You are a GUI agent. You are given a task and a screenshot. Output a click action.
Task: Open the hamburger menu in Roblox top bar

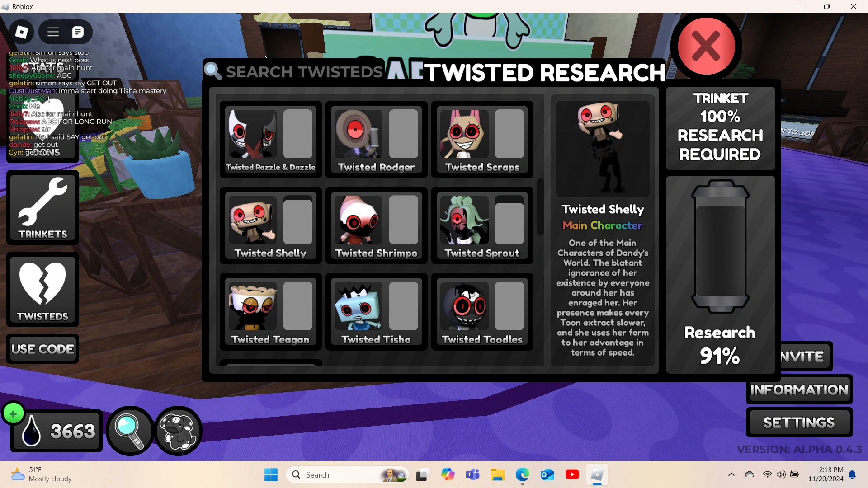pyautogui.click(x=53, y=32)
